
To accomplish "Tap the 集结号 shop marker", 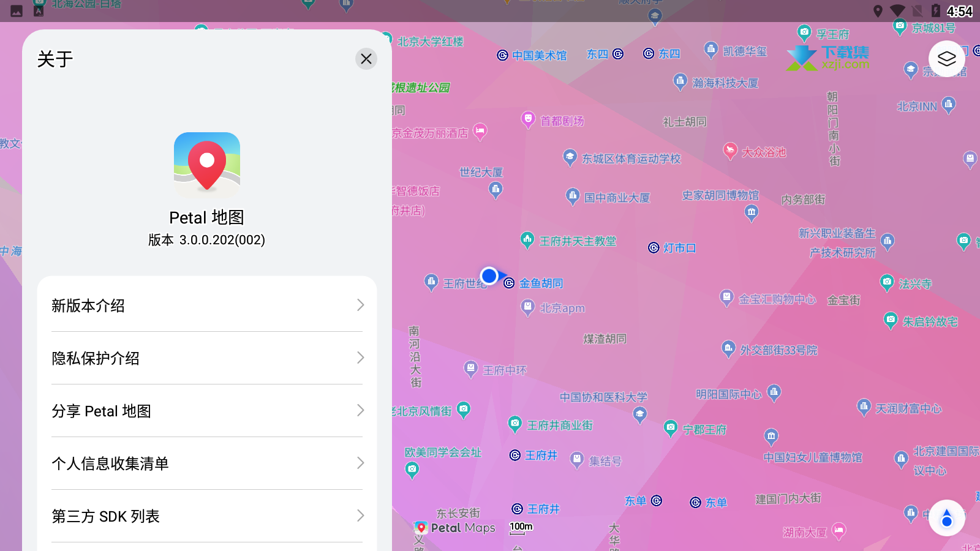I will (576, 460).
